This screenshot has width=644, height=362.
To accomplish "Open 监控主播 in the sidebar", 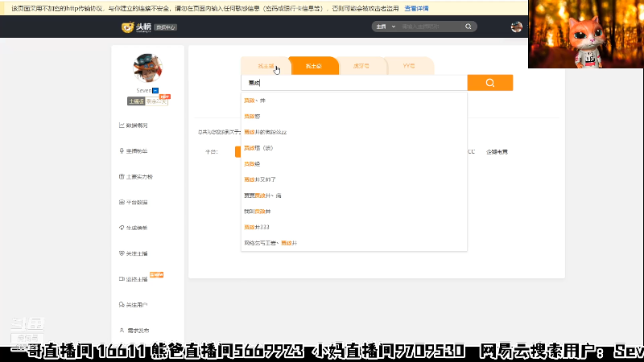I will pyautogui.click(x=137, y=279).
